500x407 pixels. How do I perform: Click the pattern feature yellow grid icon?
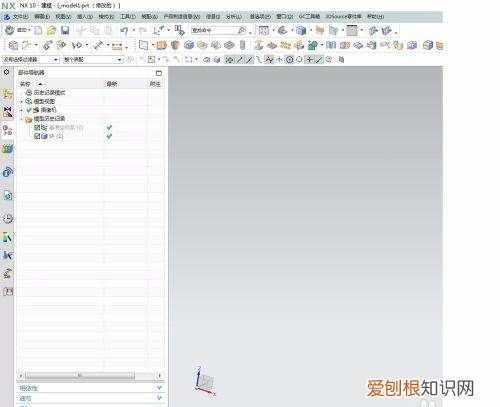point(285,45)
